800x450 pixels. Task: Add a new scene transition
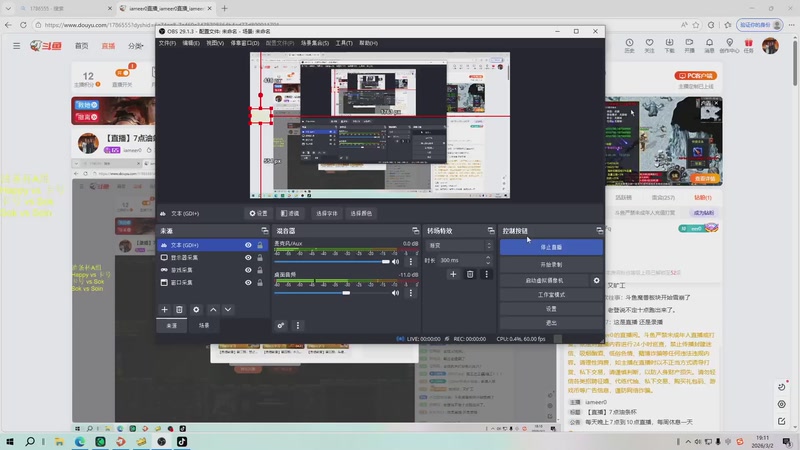pos(453,274)
